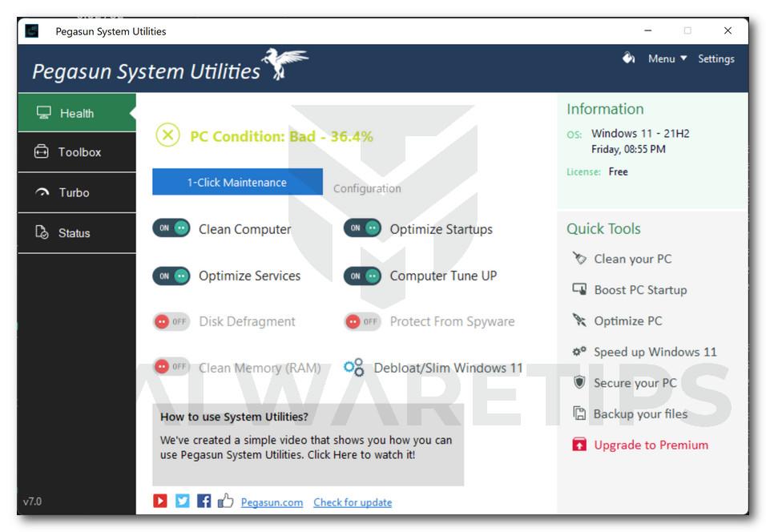This screenshot has width=766, height=532.
Task: Click the Check for update link
Action: [353, 502]
